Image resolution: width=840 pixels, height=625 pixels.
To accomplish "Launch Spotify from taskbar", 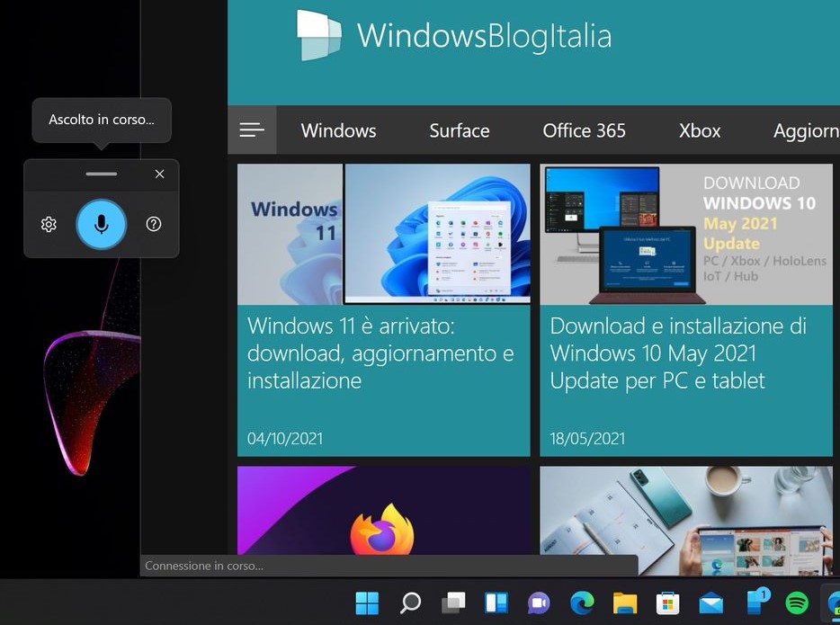I will coord(797,603).
